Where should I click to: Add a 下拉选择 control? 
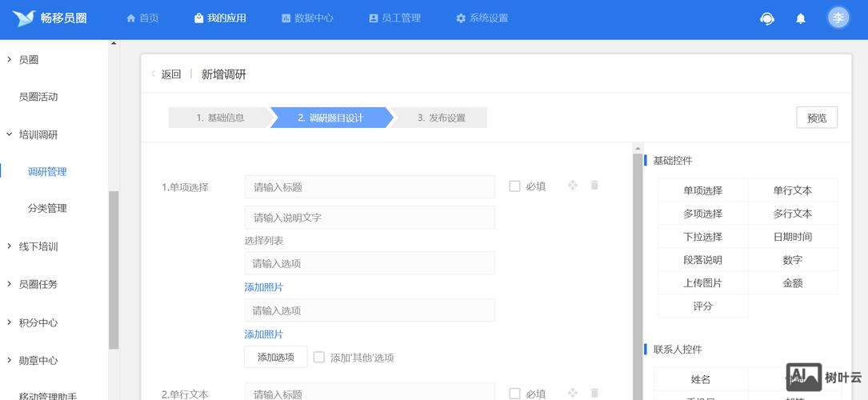pyautogui.click(x=702, y=237)
